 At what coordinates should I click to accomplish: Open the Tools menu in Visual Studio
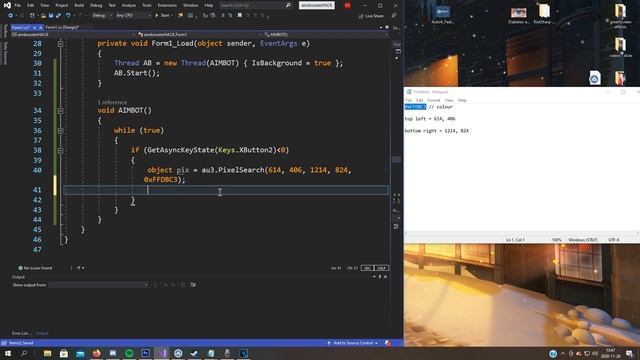(x=147, y=5)
